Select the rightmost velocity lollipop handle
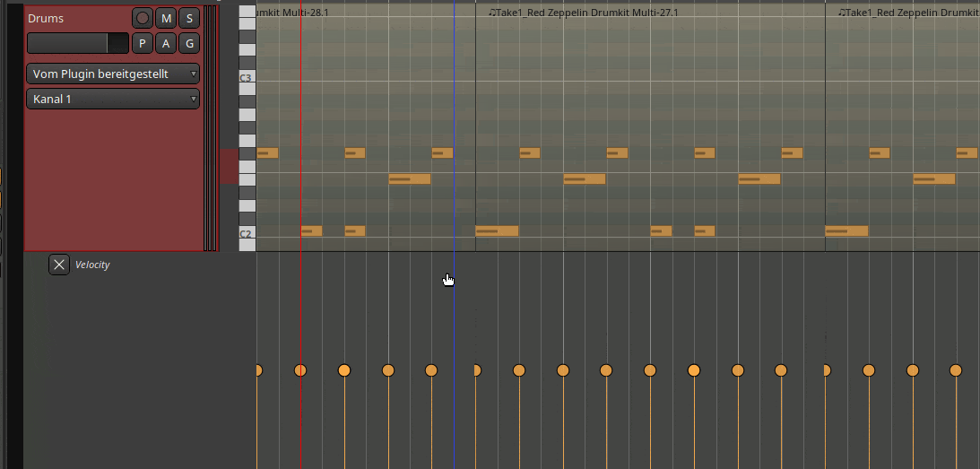 (956, 370)
